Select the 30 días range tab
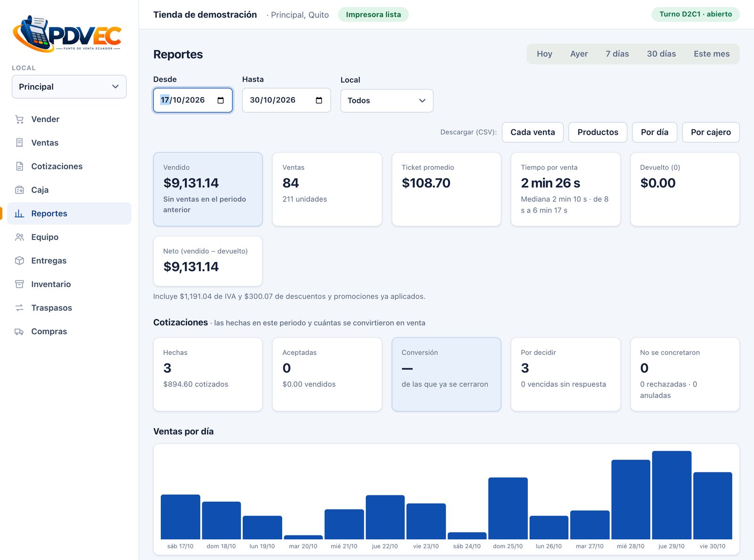The image size is (754, 560). [661, 54]
